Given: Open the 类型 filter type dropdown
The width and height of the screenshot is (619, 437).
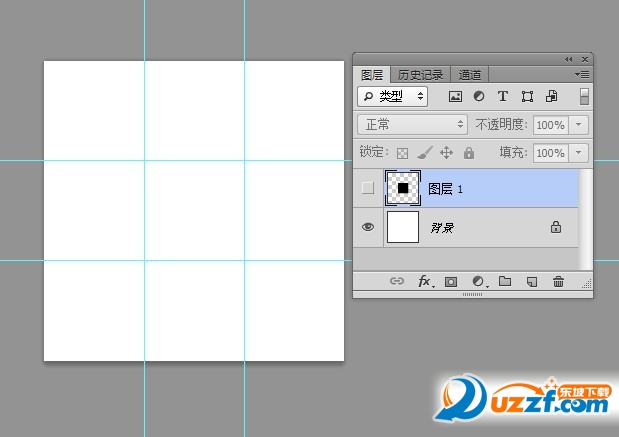Looking at the screenshot, I should click(x=393, y=96).
